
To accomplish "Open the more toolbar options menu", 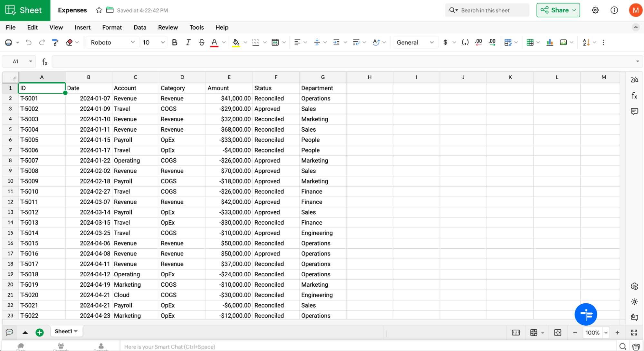I will (x=603, y=42).
